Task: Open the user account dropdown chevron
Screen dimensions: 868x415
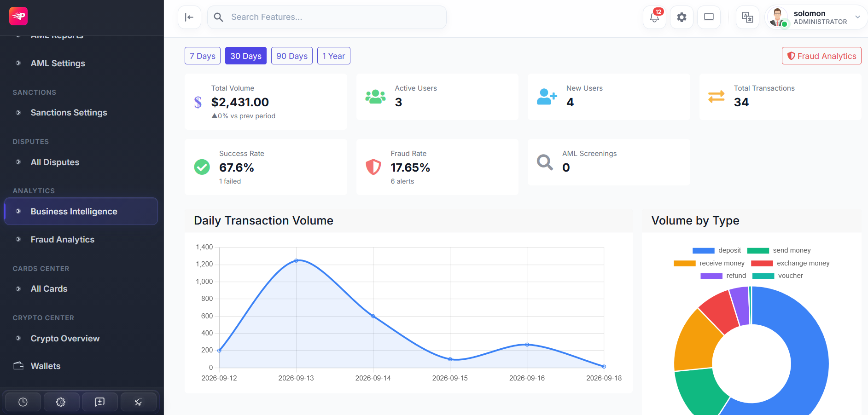Action: pos(857,17)
